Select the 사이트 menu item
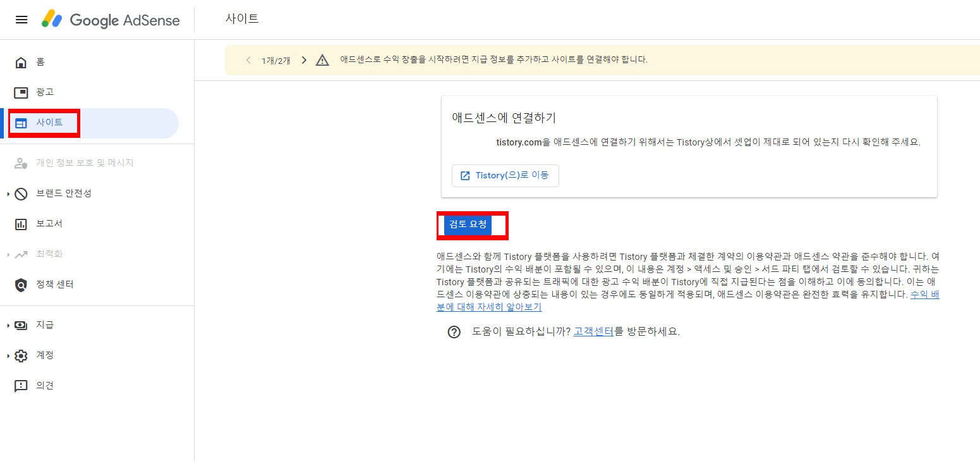 point(90,123)
